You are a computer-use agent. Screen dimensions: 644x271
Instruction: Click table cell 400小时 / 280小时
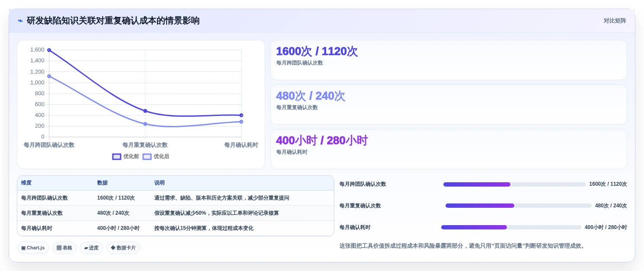click(x=119, y=228)
